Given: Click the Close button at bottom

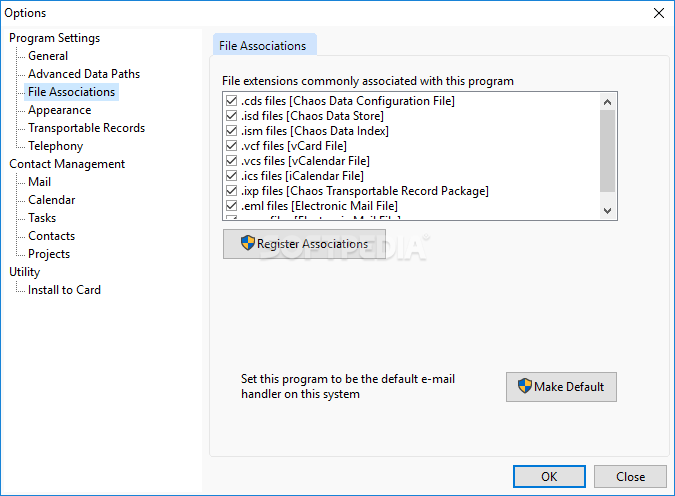Looking at the screenshot, I should click(630, 476).
